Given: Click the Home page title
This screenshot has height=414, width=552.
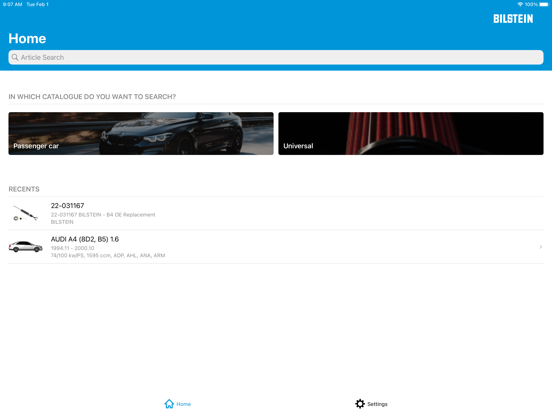Looking at the screenshot, I should [x=27, y=38].
